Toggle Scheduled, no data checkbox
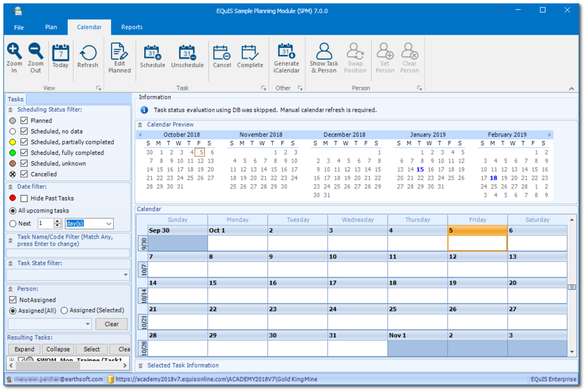 (x=24, y=131)
